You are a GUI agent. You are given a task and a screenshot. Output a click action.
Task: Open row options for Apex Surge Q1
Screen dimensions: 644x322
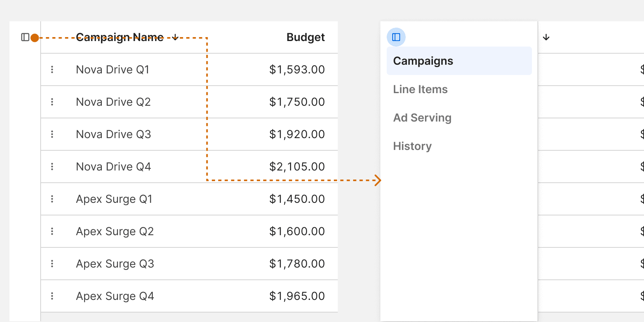coord(52,199)
